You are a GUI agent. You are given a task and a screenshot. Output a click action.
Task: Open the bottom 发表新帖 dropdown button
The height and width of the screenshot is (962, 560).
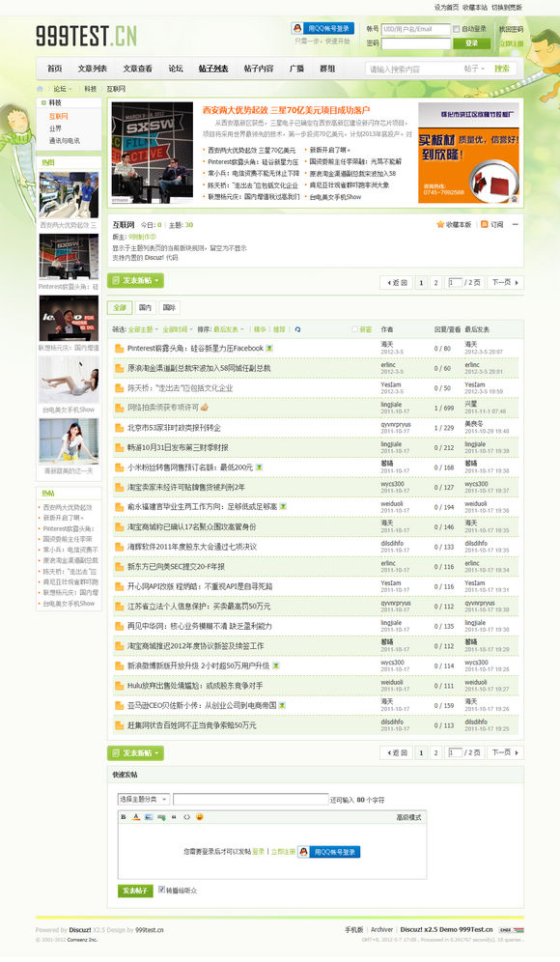coord(135,752)
